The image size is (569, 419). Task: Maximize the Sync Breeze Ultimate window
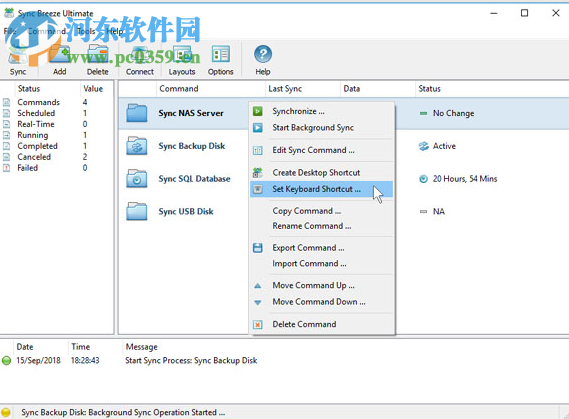pyautogui.click(x=524, y=13)
